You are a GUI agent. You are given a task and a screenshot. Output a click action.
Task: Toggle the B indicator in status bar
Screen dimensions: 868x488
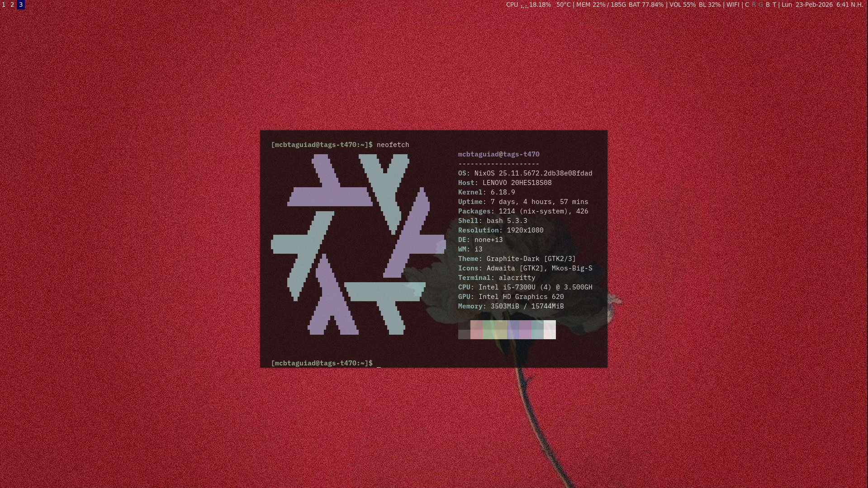click(x=768, y=5)
